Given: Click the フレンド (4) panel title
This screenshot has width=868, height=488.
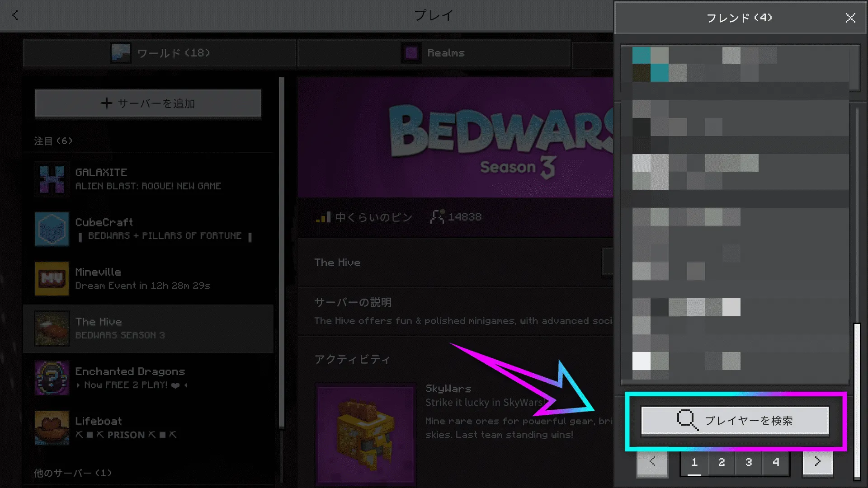Looking at the screenshot, I should [x=739, y=18].
